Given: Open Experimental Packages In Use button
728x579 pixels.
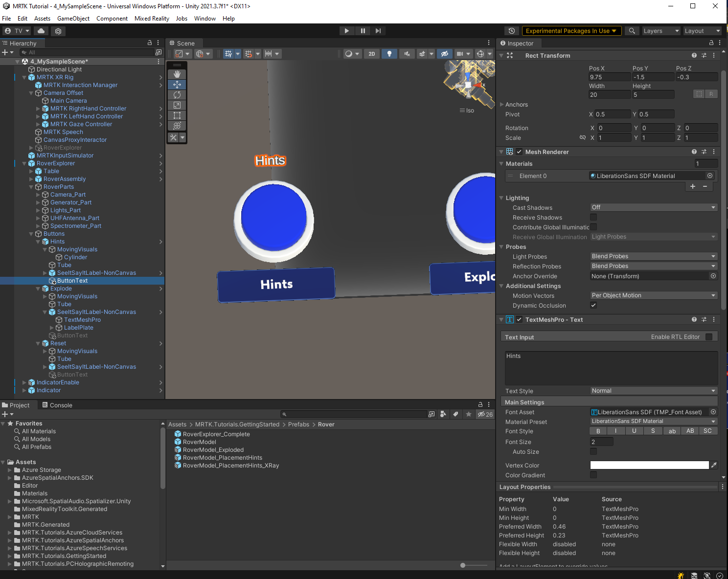Looking at the screenshot, I should [x=571, y=31].
